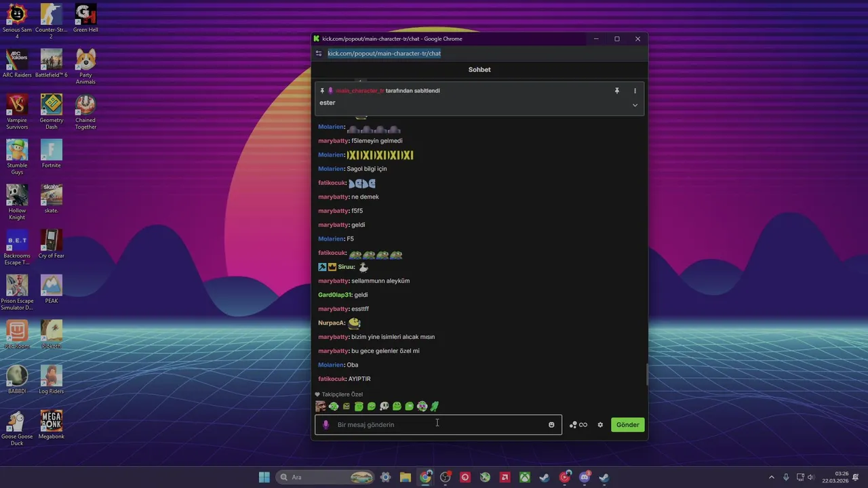
Task: Click NurpacA username in chat
Action: [x=331, y=323]
